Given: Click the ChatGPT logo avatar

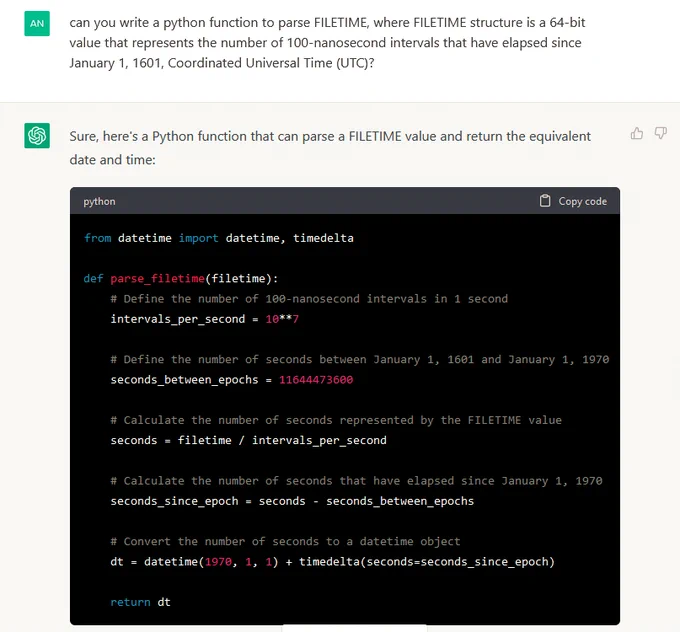Looking at the screenshot, I should click(37, 135).
